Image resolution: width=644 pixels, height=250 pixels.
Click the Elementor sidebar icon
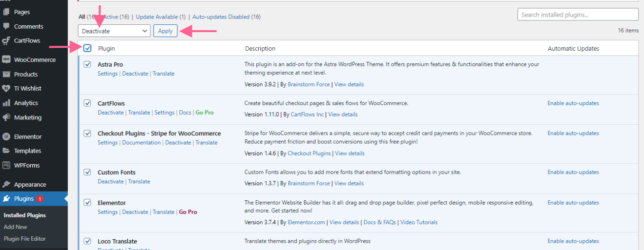click(6, 136)
